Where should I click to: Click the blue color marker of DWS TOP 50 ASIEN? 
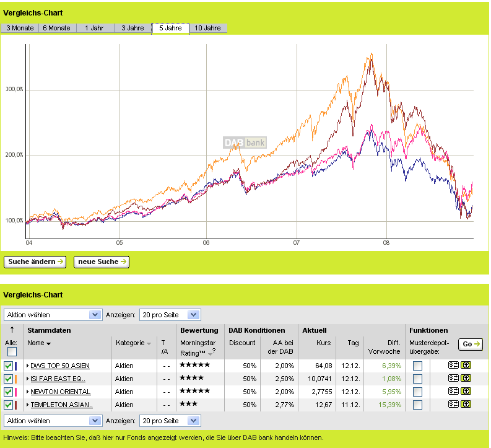(x=15, y=366)
